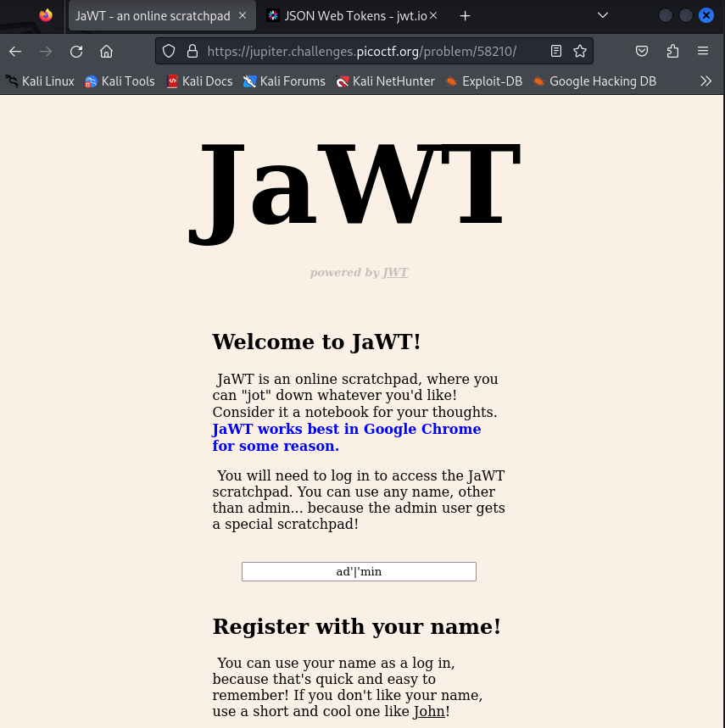The image size is (725, 728).
Task: Open the Exploit-DB bookmark
Action: 483,81
